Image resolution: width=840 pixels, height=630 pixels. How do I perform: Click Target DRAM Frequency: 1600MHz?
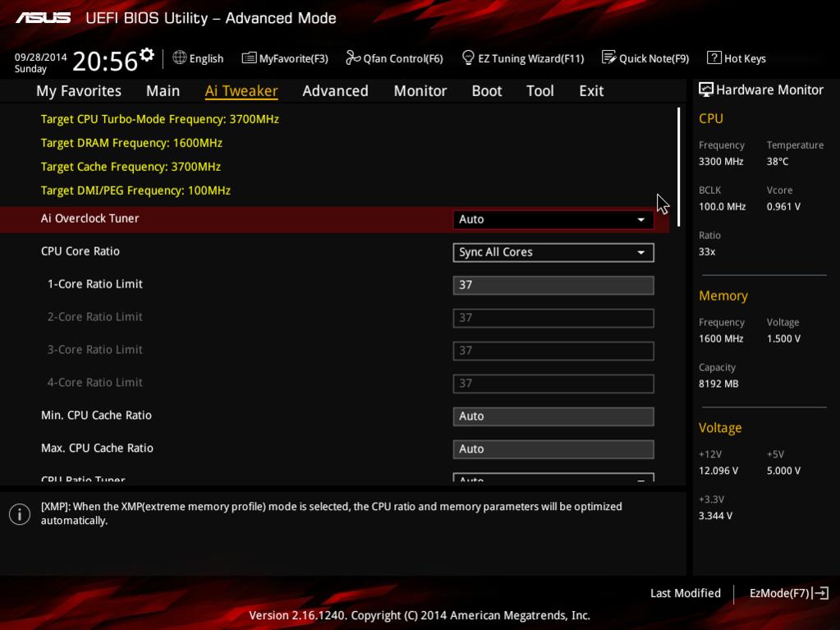131,143
